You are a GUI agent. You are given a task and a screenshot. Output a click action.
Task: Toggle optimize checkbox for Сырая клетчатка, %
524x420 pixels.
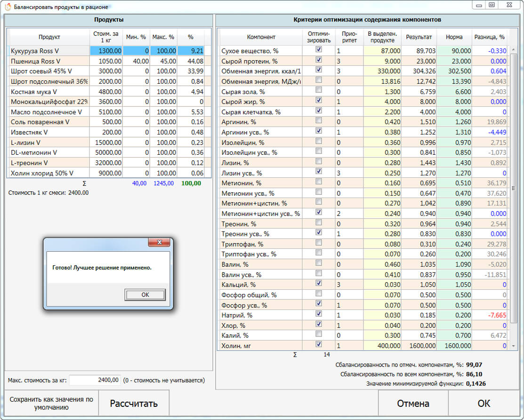pyautogui.click(x=319, y=111)
